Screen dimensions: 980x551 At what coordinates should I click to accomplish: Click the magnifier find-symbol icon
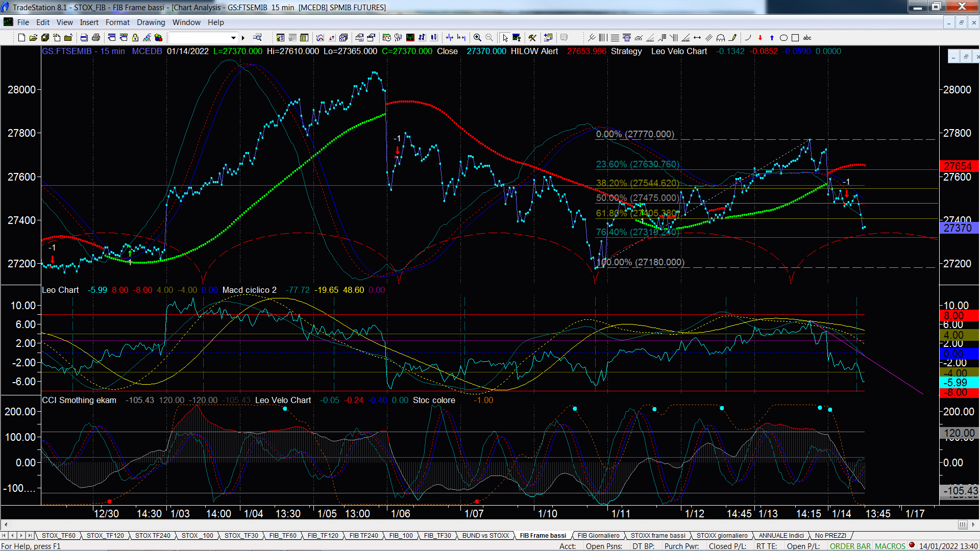click(257, 38)
